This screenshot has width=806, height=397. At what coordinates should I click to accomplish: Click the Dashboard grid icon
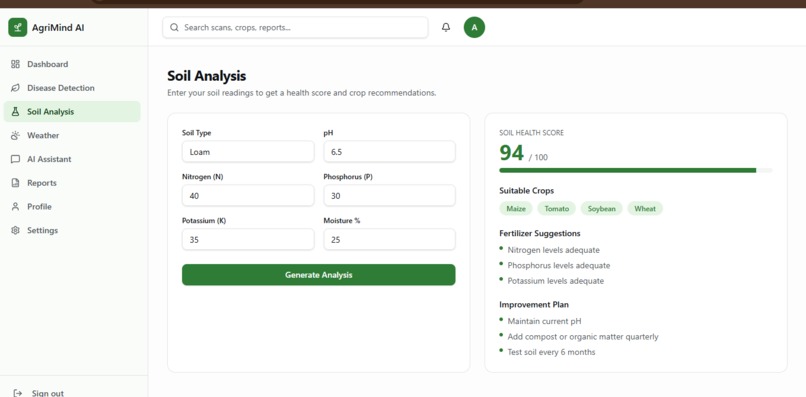[15, 64]
